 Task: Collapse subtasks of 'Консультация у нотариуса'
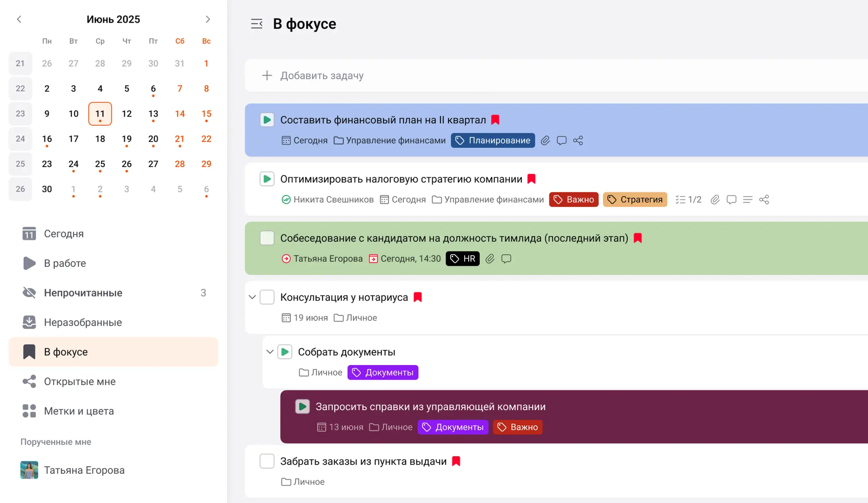coord(252,297)
